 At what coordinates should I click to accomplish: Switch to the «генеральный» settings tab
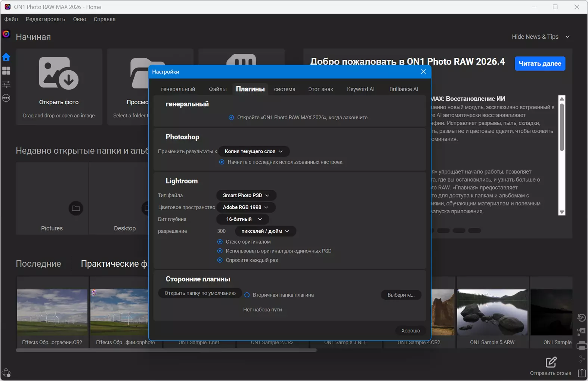(x=178, y=89)
